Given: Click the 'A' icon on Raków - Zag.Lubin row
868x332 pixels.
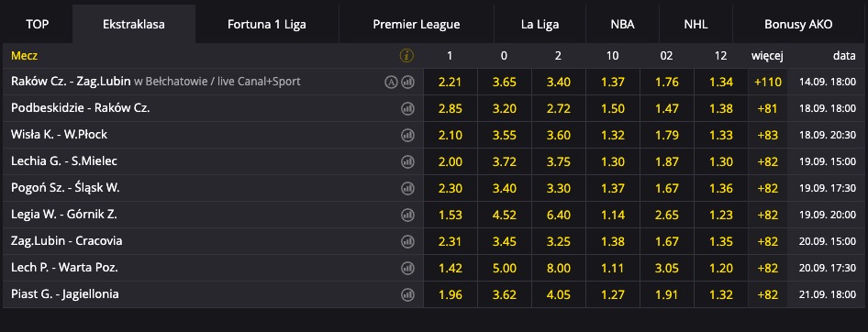Looking at the screenshot, I should click(392, 82).
